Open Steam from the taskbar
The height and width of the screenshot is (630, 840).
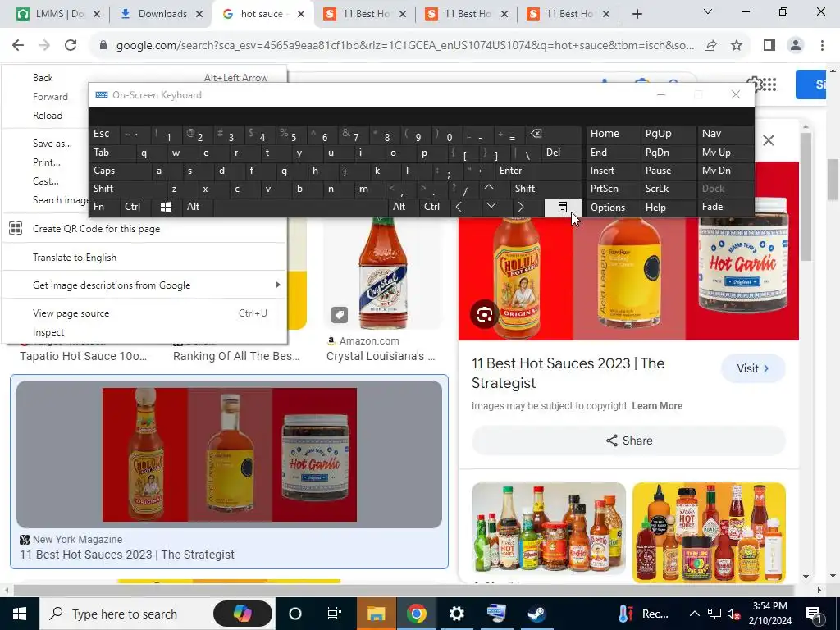536,614
